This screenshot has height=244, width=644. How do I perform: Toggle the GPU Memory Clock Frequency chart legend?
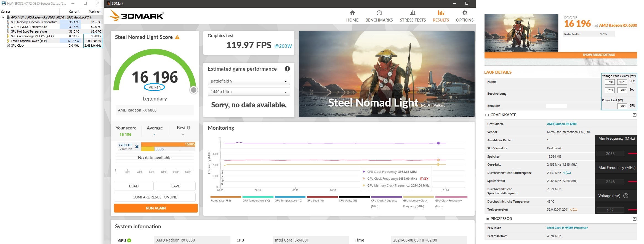419,202
